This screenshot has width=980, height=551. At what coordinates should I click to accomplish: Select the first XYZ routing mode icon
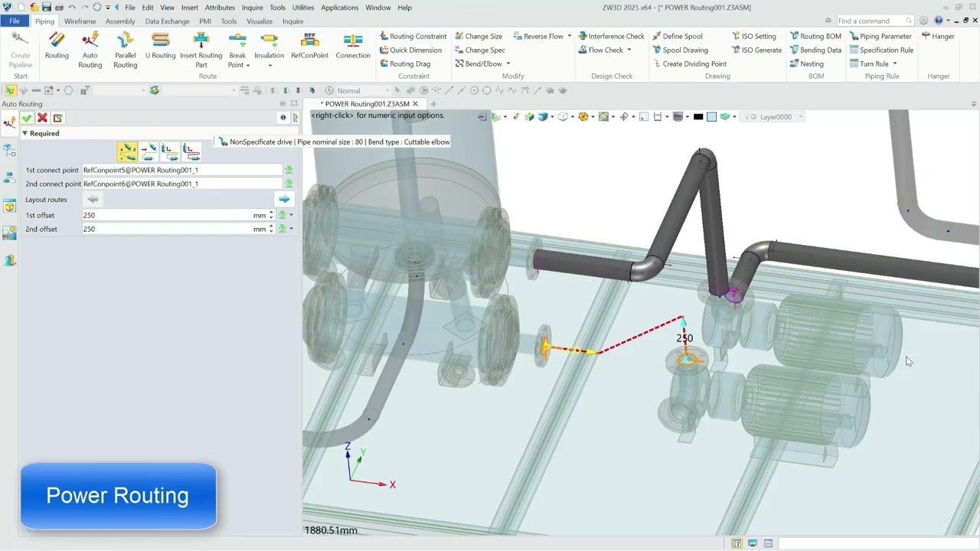click(x=127, y=152)
